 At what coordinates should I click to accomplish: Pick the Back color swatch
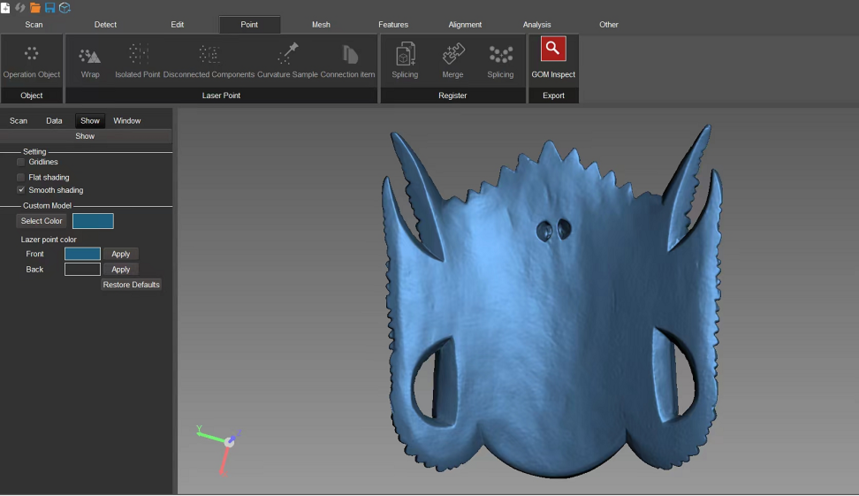pos(83,269)
